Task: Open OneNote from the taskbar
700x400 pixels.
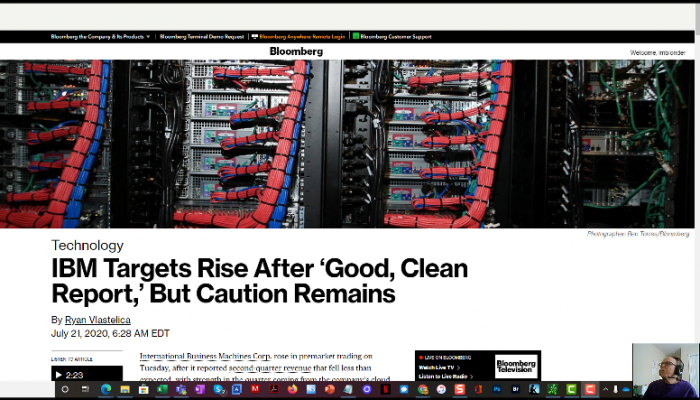Action: pos(199,389)
